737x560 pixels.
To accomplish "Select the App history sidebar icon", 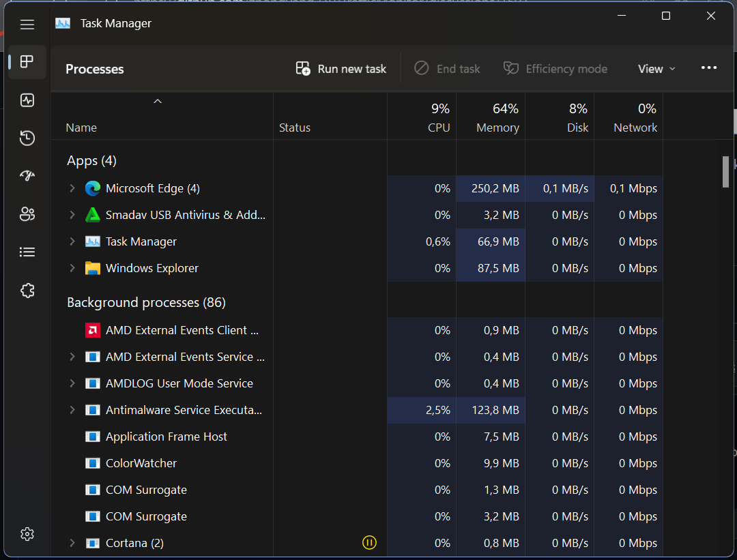I will tap(27, 138).
